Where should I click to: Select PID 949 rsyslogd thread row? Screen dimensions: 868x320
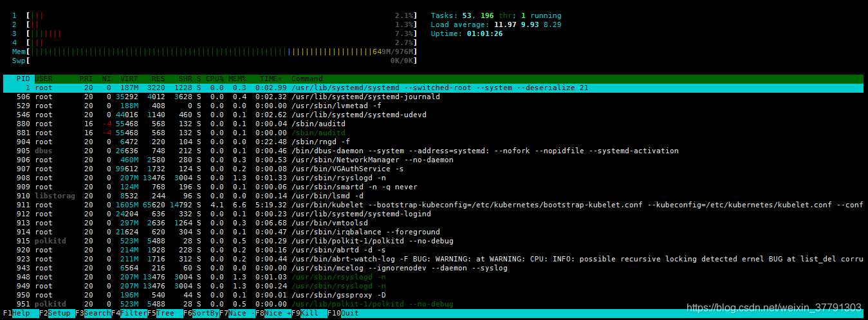pyautogui.click(x=434, y=286)
